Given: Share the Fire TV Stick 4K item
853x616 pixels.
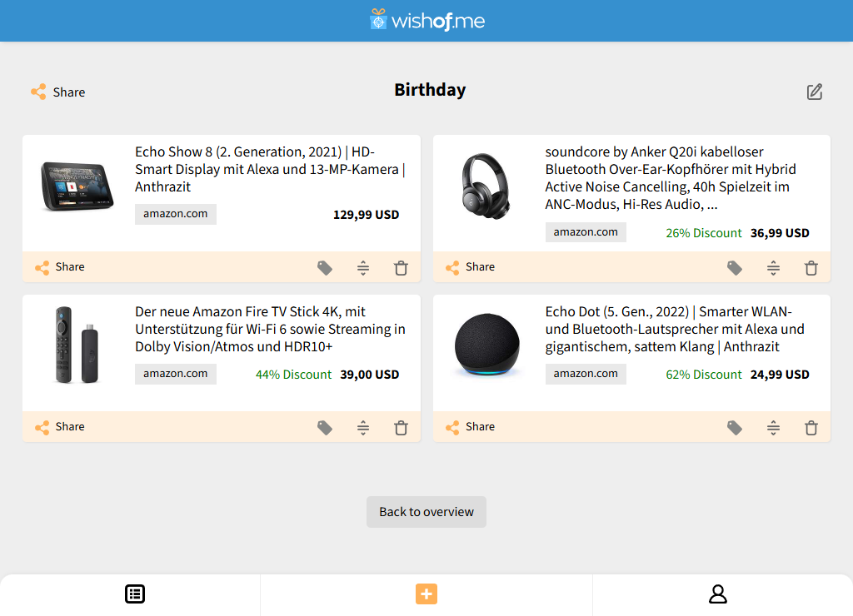Looking at the screenshot, I should [x=59, y=427].
